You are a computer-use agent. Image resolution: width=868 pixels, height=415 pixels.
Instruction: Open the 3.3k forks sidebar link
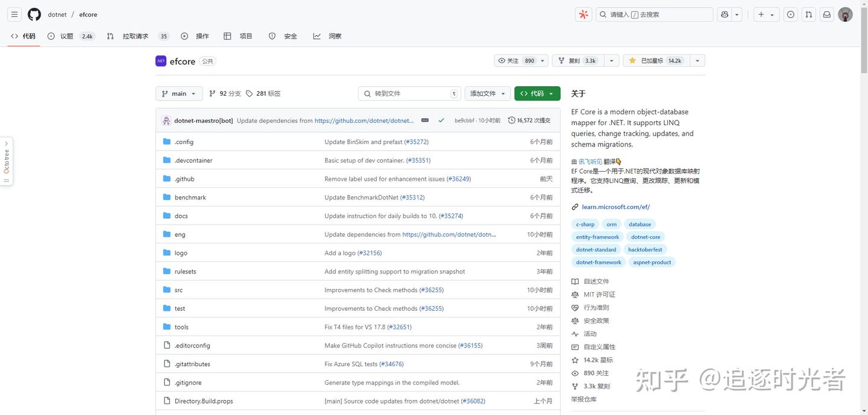[591, 386]
